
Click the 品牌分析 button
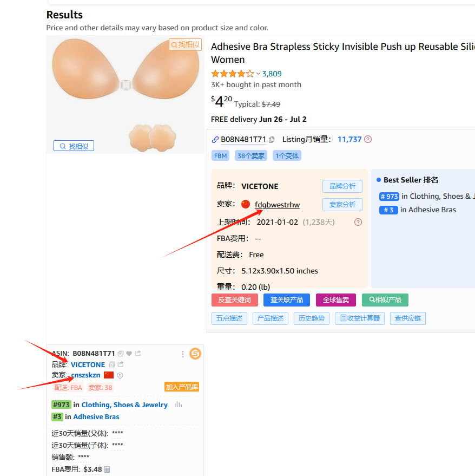tap(342, 186)
